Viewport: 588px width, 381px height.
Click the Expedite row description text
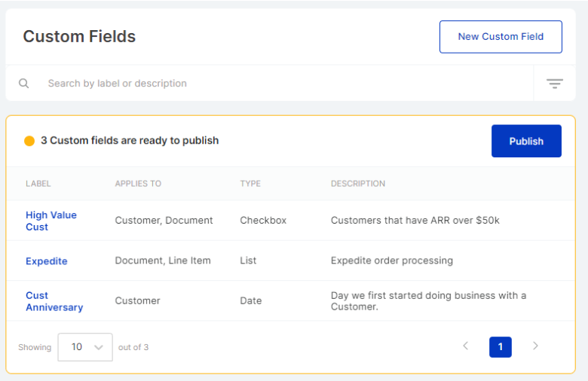point(392,261)
